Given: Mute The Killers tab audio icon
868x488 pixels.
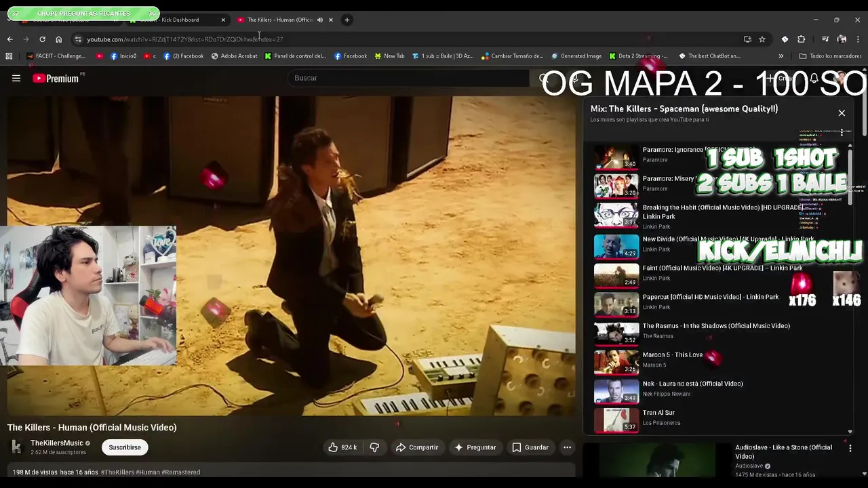Looking at the screenshot, I should tap(320, 20).
